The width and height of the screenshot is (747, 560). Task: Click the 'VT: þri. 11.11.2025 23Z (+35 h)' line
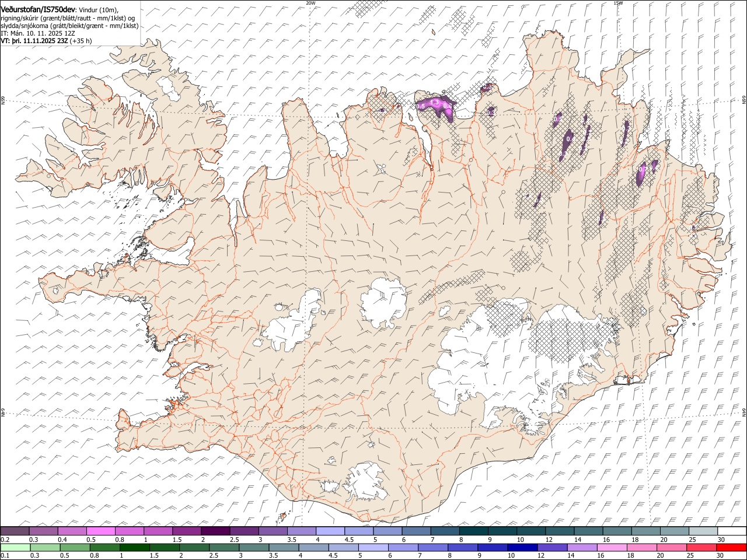(46, 41)
